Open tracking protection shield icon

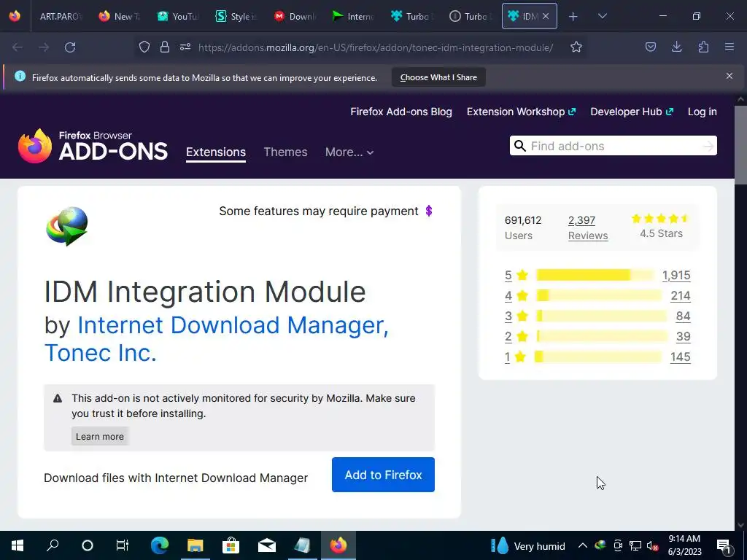(144, 47)
